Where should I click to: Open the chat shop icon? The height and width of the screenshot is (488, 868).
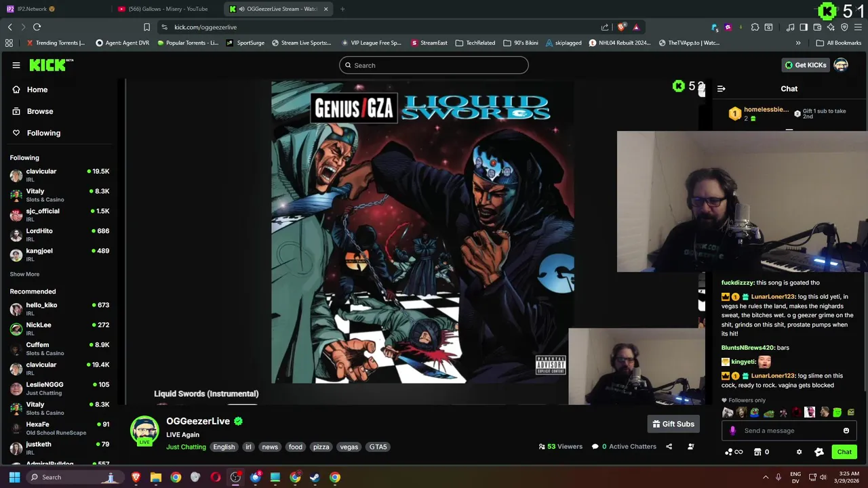tap(757, 452)
